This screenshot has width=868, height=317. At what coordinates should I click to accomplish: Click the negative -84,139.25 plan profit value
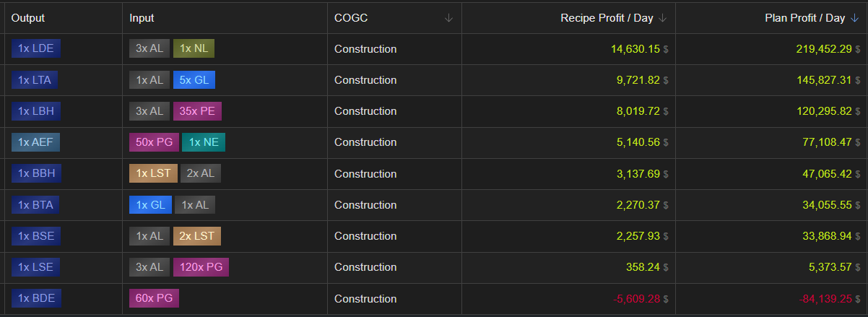pos(825,298)
